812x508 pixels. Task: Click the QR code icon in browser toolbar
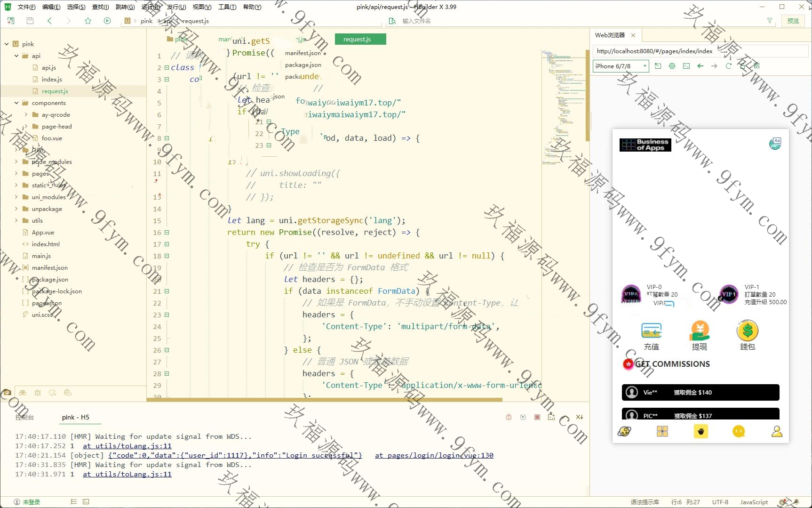click(756, 66)
